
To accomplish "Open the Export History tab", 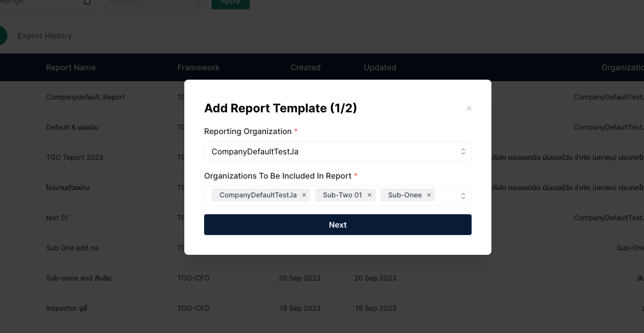I will coord(45,36).
